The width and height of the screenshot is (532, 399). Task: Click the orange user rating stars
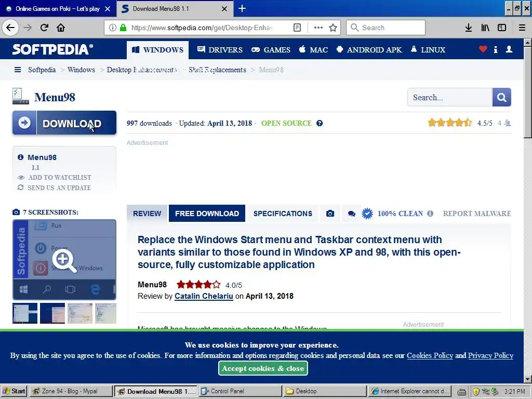tap(450, 123)
